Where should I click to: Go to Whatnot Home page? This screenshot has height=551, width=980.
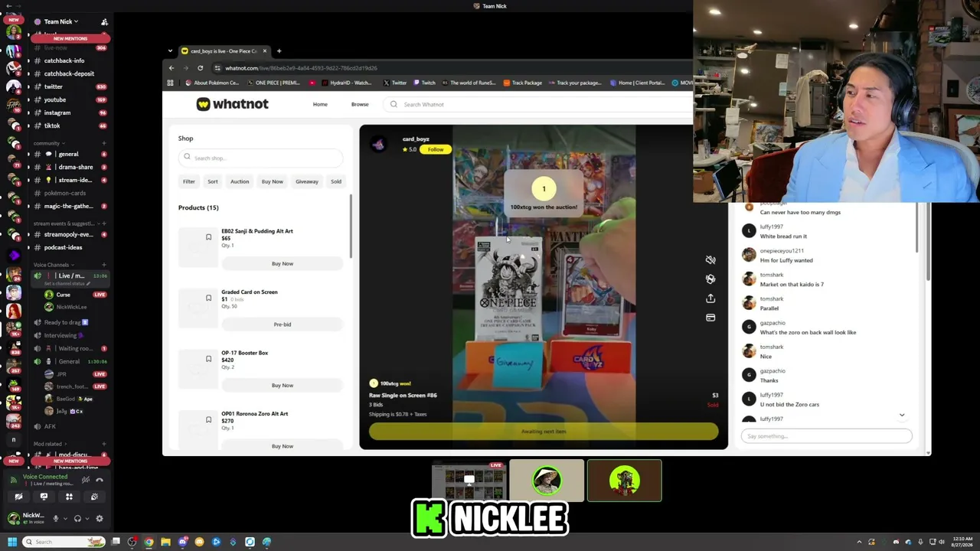[x=320, y=104]
